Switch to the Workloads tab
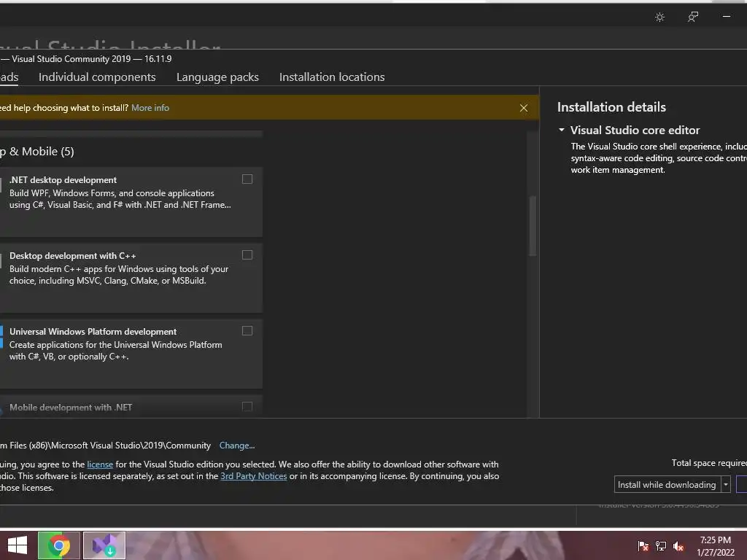Image resolution: width=747 pixels, height=560 pixels. 9,77
